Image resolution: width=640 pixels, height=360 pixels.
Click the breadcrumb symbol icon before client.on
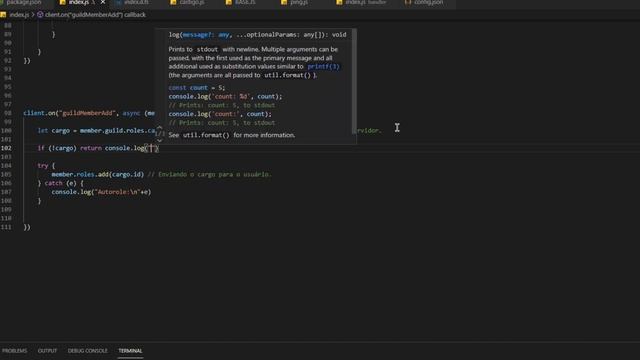(x=40, y=15)
